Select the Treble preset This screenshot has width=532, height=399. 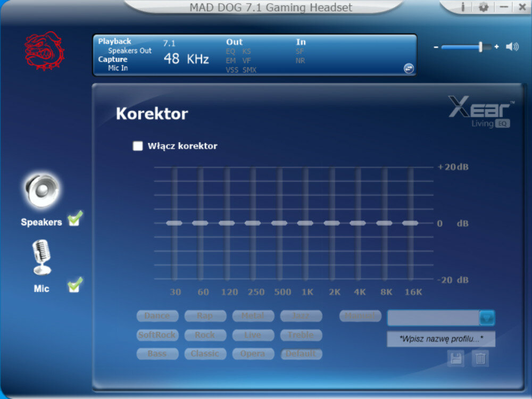tap(301, 335)
